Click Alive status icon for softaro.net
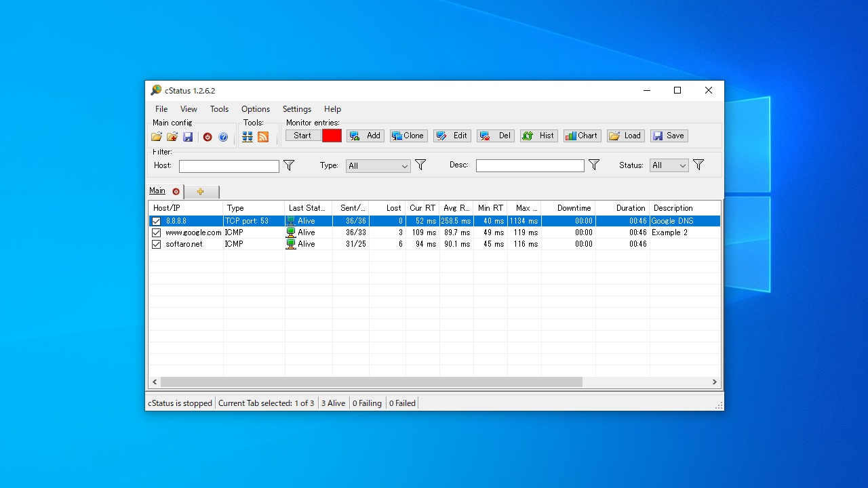The width and height of the screenshot is (868, 488). (291, 244)
